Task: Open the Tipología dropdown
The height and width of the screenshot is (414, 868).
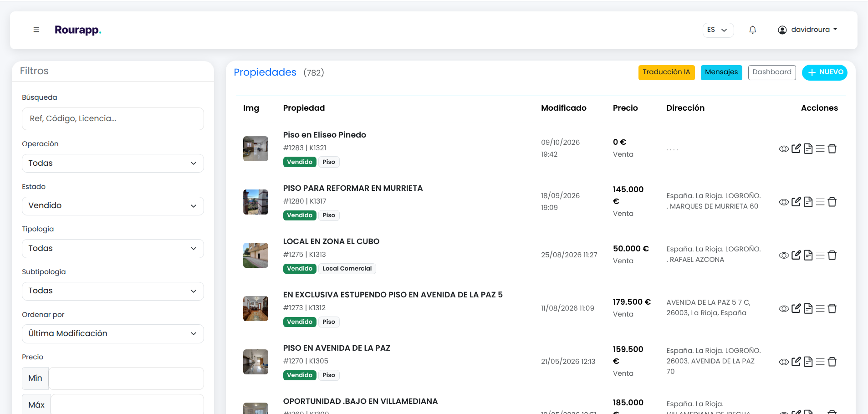Action: 112,248
